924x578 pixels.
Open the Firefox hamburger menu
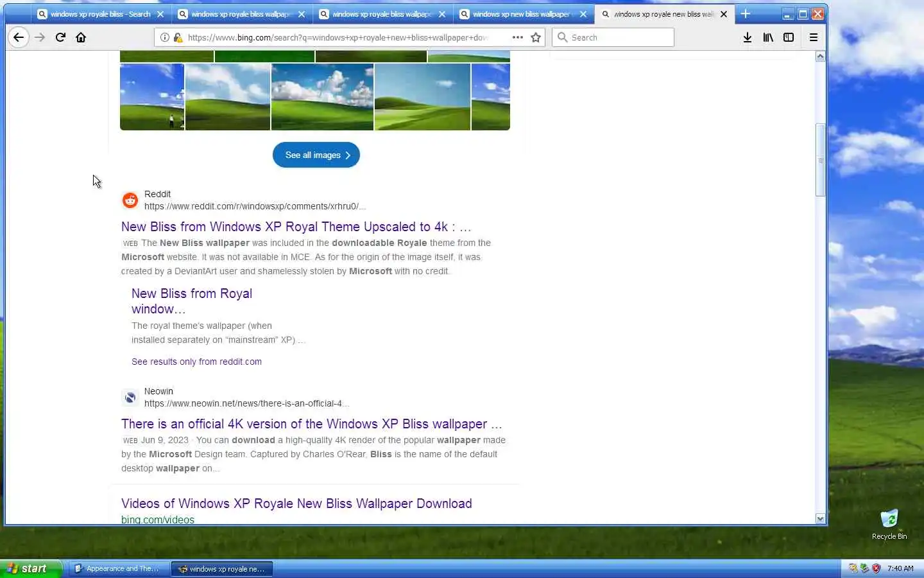point(813,37)
